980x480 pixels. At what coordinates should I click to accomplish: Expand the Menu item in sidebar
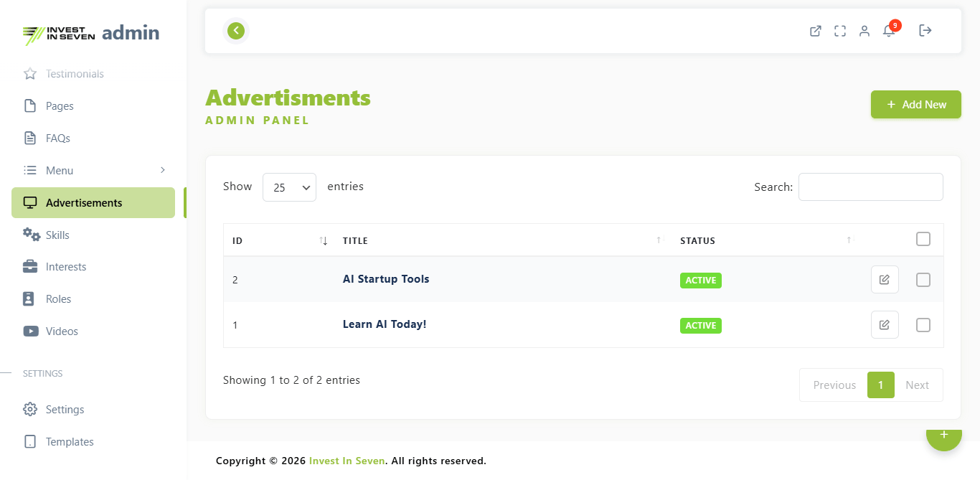[95, 171]
